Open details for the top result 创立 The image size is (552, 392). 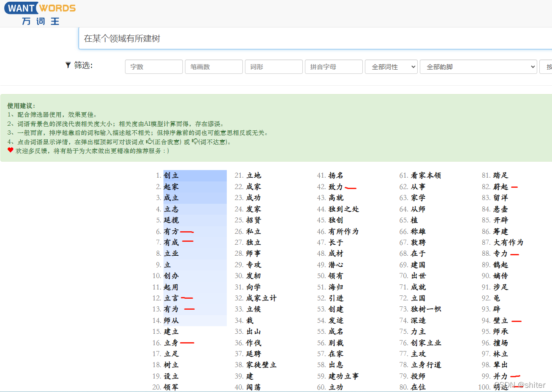coord(171,176)
